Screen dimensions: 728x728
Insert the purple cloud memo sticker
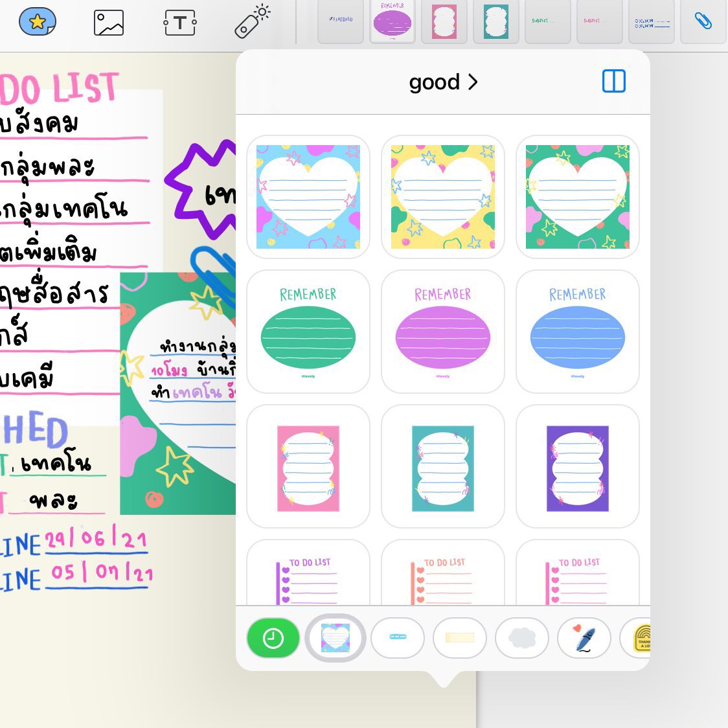(578, 466)
